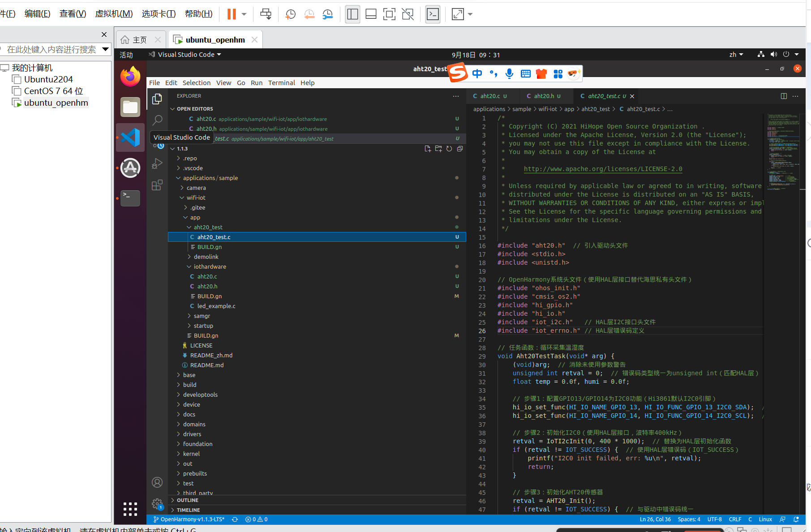Expand the TIMELINE section
Viewport: 811px width, 532px height.
tap(188, 510)
